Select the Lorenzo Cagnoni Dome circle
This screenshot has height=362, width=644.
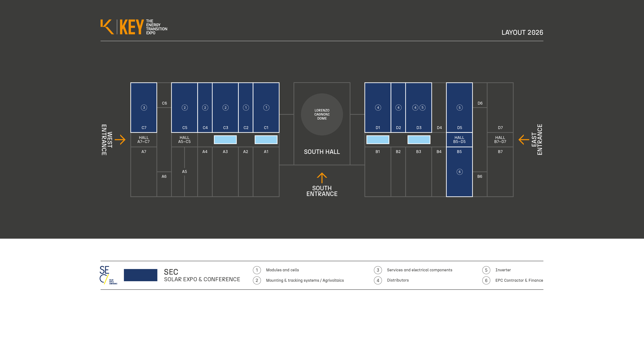click(x=322, y=114)
